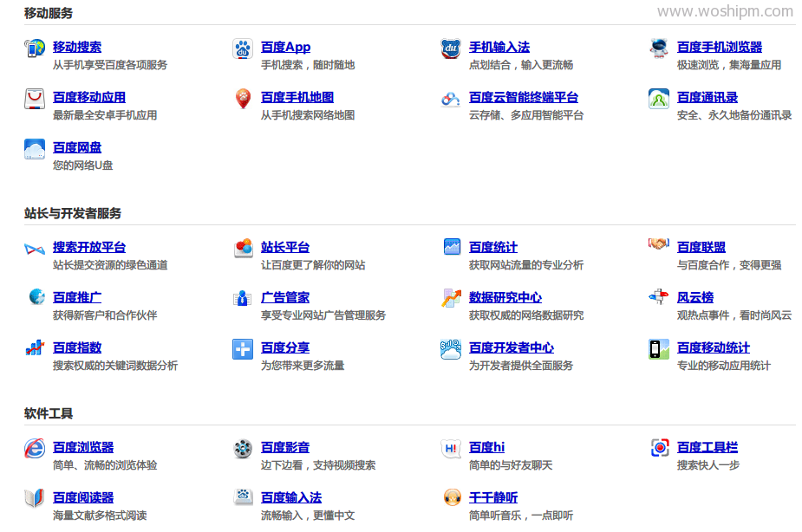Click the 百度统计 chart icon
Viewport: 802px width, 532px height.
[452, 247]
